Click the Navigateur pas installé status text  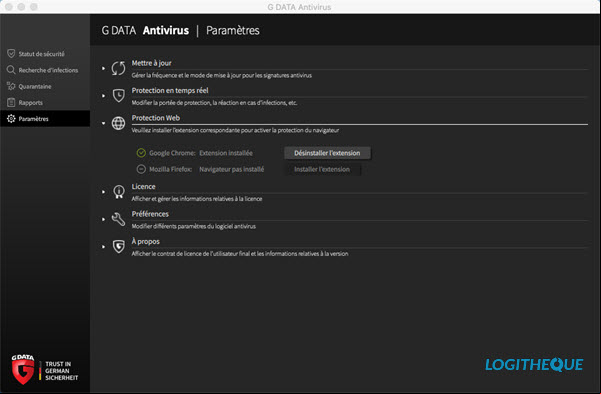pyautogui.click(x=232, y=169)
